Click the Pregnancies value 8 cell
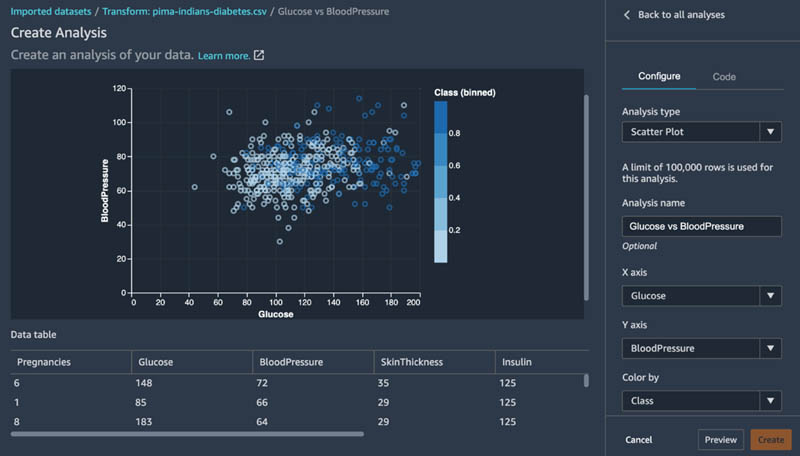Viewport: 800px width, 456px height. 17,422
